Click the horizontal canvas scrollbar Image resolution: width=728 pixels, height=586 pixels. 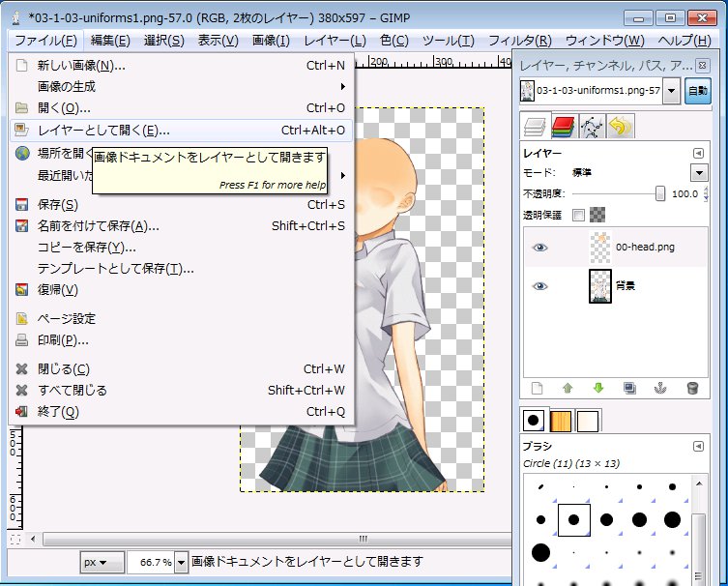click(277, 540)
